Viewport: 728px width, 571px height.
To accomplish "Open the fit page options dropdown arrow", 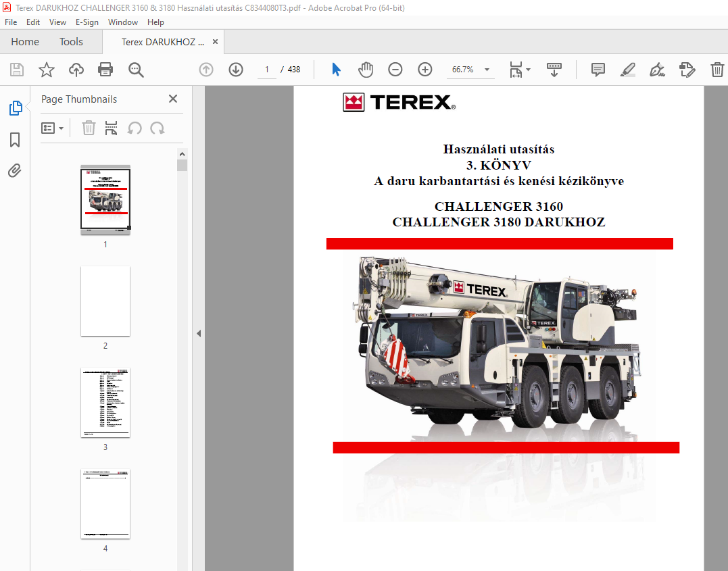I will 529,70.
